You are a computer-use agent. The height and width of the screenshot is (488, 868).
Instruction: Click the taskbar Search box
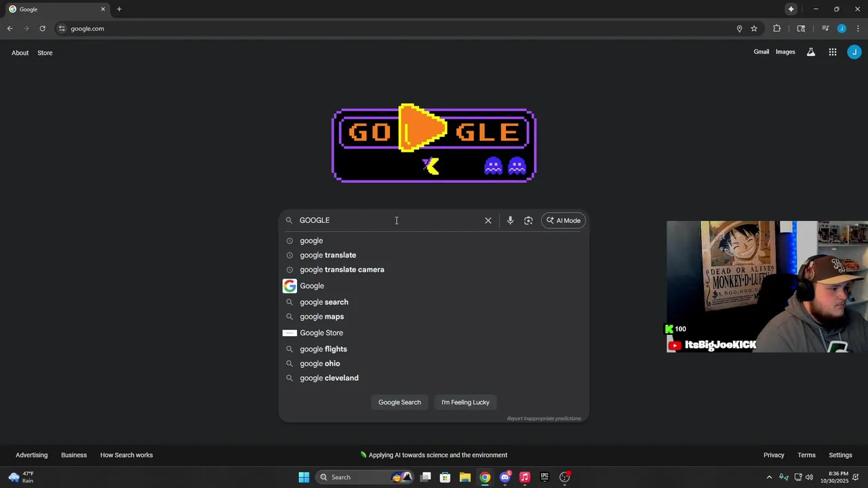[365, 477]
